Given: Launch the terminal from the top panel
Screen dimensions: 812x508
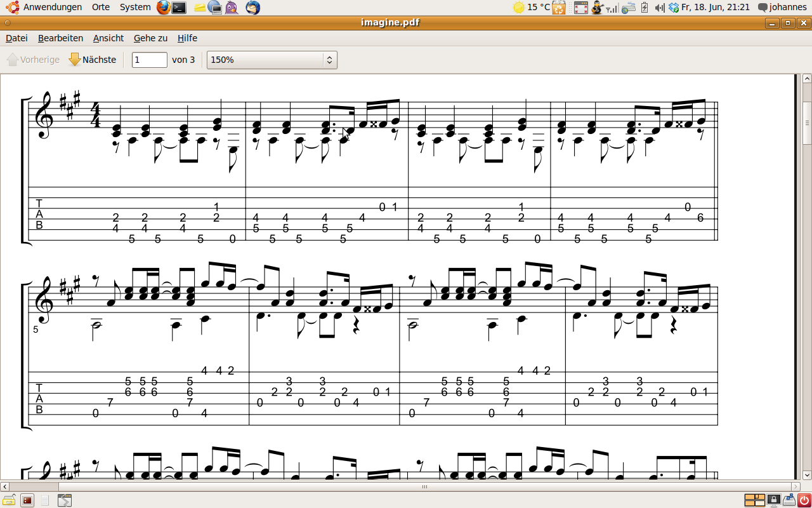Looking at the screenshot, I should point(180,8).
